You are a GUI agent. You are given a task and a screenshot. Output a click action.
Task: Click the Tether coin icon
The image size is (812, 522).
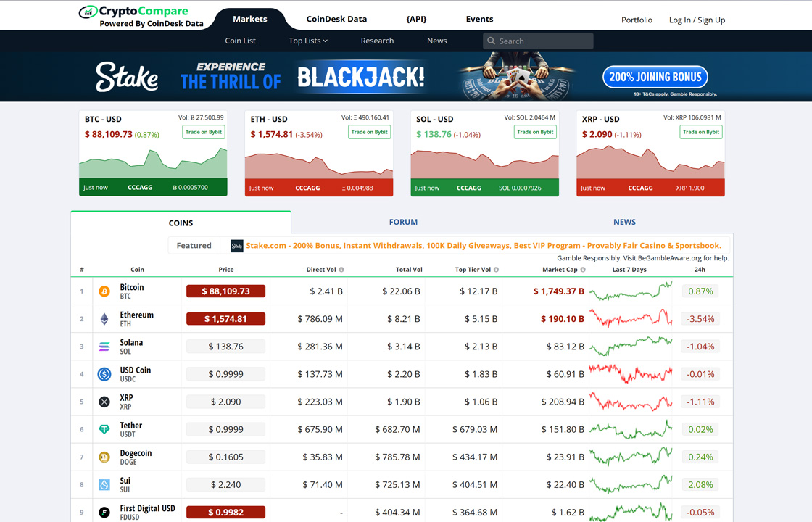[104, 430]
